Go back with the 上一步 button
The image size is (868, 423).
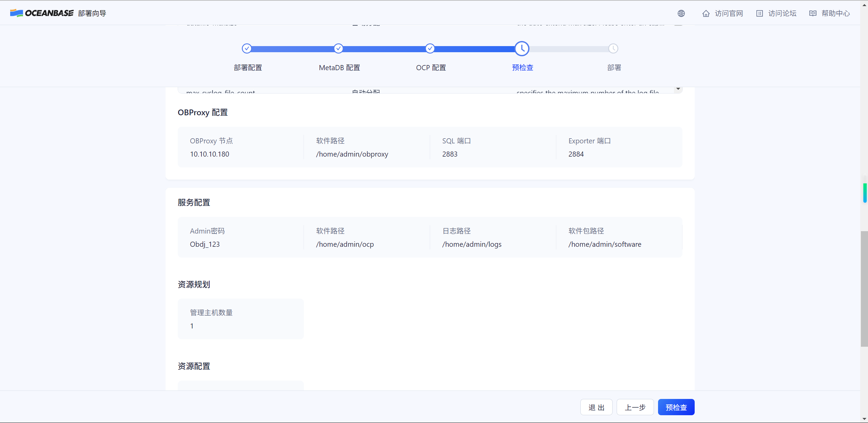pos(635,407)
